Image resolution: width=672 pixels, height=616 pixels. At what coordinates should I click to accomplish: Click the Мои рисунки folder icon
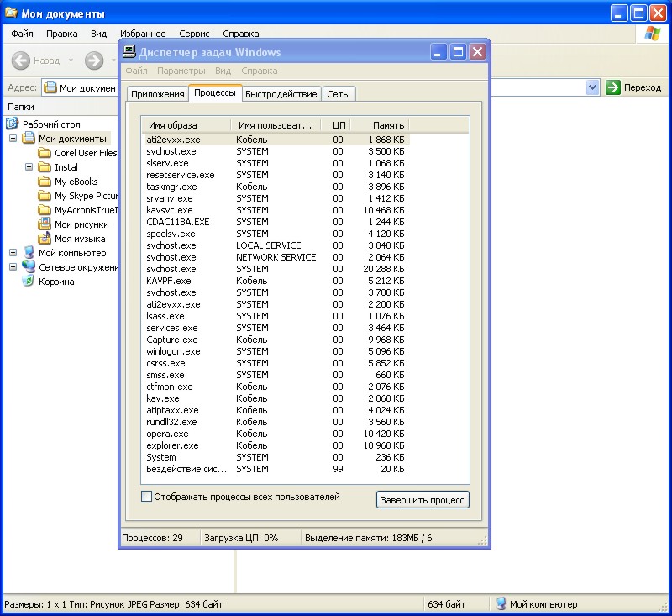pyautogui.click(x=45, y=224)
